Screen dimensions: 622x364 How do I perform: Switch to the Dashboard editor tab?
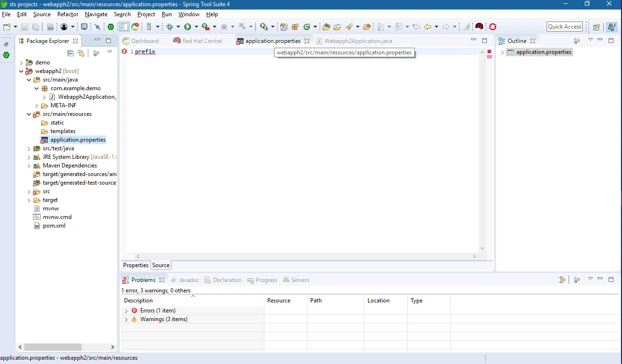(x=140, y=41)
